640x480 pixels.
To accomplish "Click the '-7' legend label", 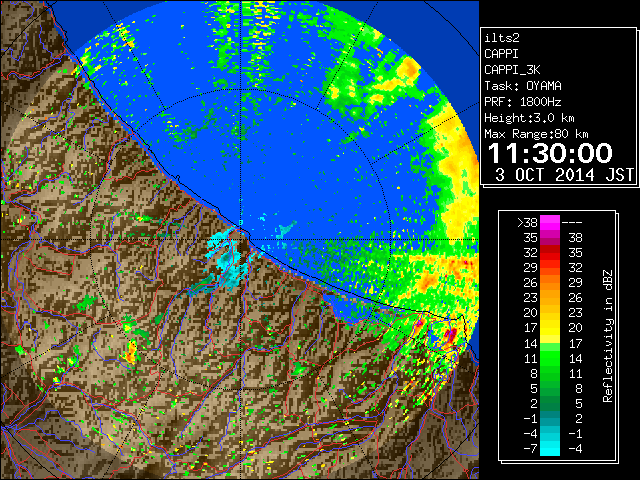I will click(530, 448).
